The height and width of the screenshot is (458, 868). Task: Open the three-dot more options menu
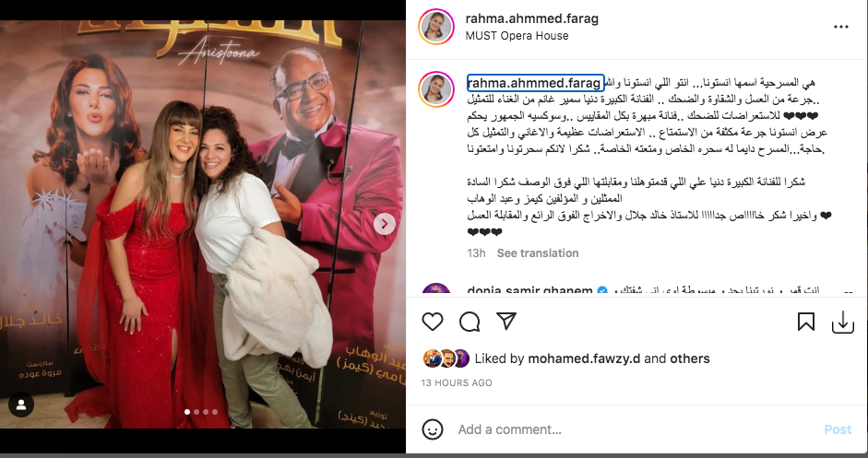point(841,27)
